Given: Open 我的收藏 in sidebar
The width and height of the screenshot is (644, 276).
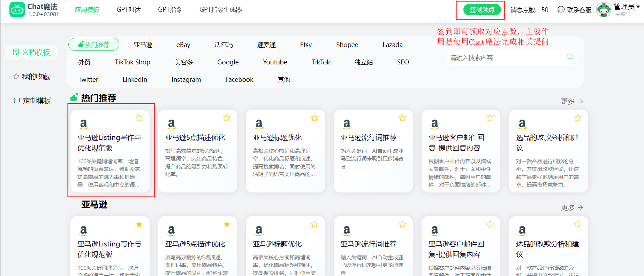Looking at the screenshot, I should pos(31,77).
